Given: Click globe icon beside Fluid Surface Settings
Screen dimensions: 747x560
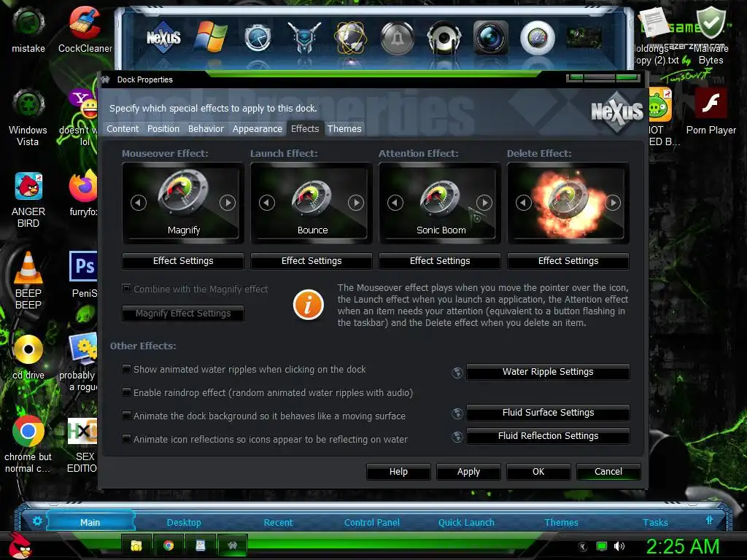Looking at the screenshot, I should 457,413.
